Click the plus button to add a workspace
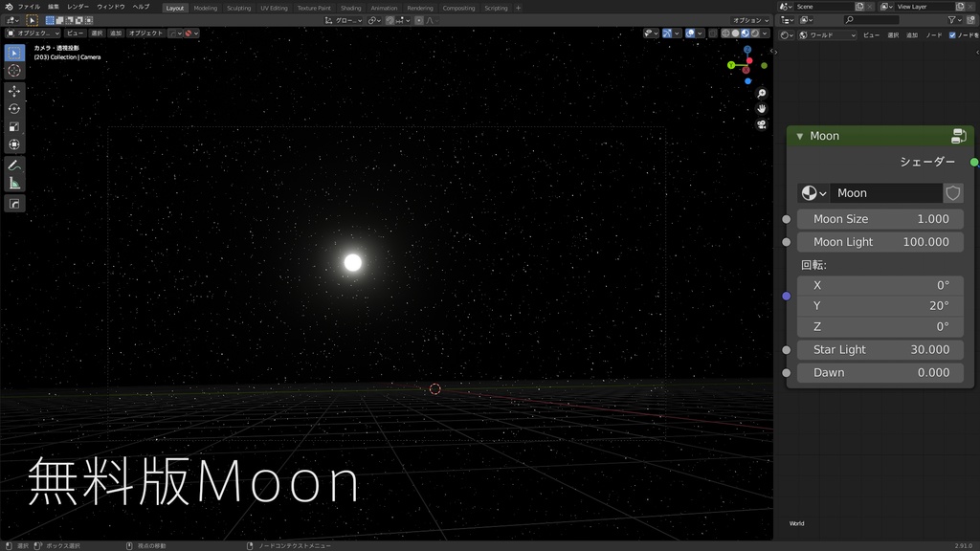The image size is (980, 551). pyautogui.click(x=517, y=8)
